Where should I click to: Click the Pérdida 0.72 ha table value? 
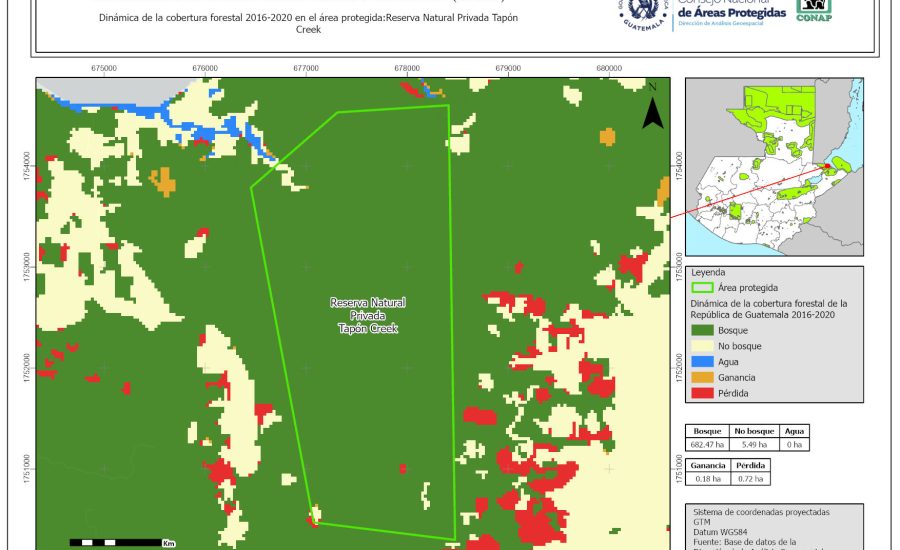click(751, 479)
